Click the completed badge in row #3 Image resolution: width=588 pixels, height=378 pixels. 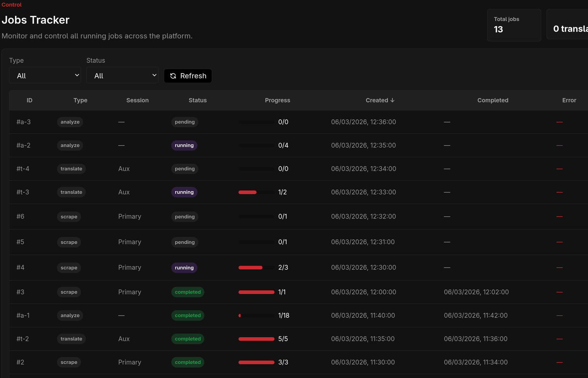188,292
